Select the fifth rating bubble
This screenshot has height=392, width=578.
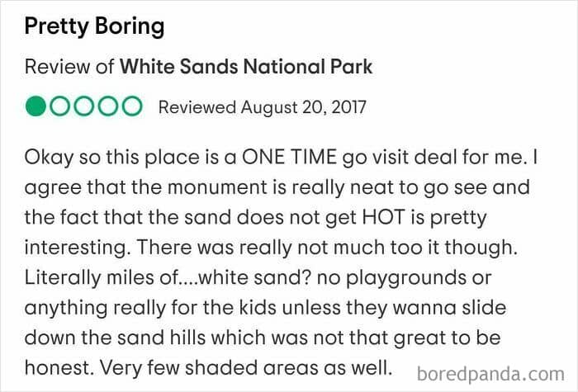coord(132,107)
